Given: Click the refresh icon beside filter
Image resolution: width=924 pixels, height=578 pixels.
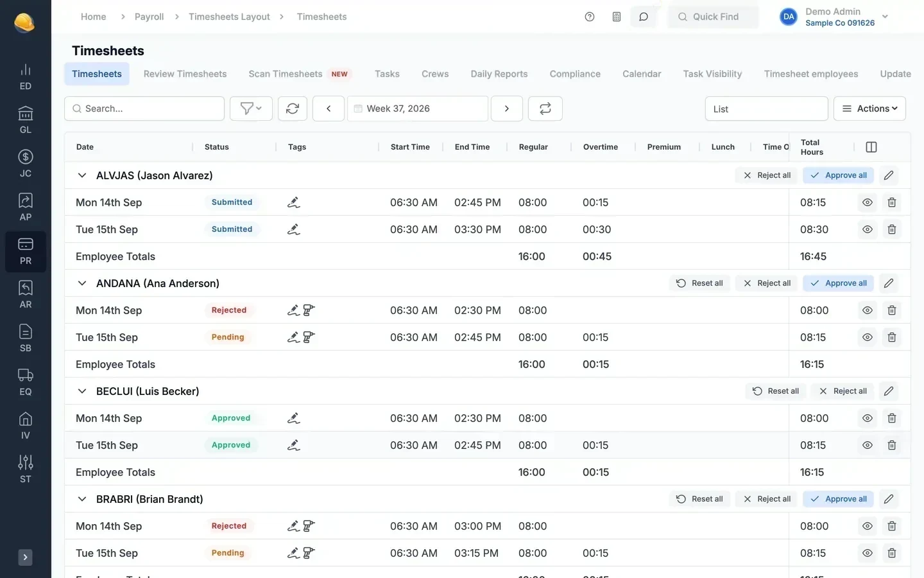Looking at the screenshot, I should pos(293,109).
